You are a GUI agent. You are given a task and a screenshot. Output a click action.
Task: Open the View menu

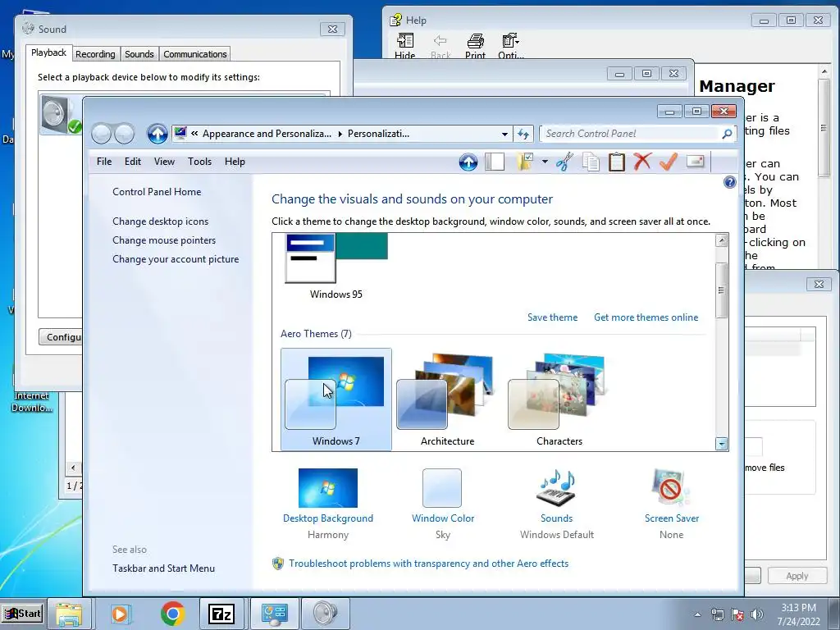[x=164, y=162]
